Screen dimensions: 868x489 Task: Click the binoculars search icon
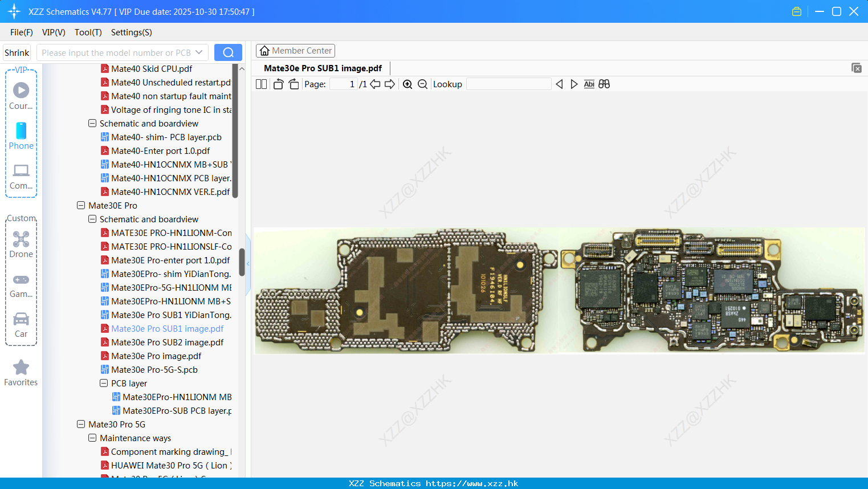pos(604,84)
